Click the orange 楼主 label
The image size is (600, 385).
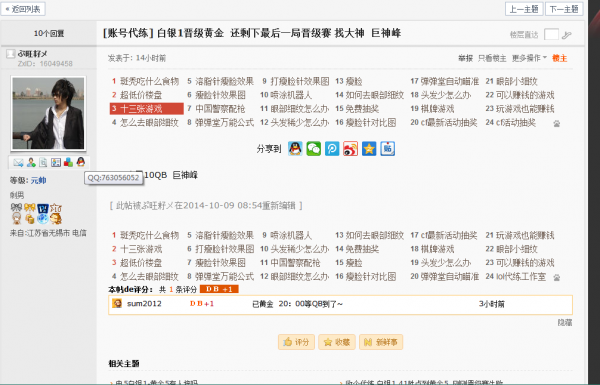tap(559, 58)
